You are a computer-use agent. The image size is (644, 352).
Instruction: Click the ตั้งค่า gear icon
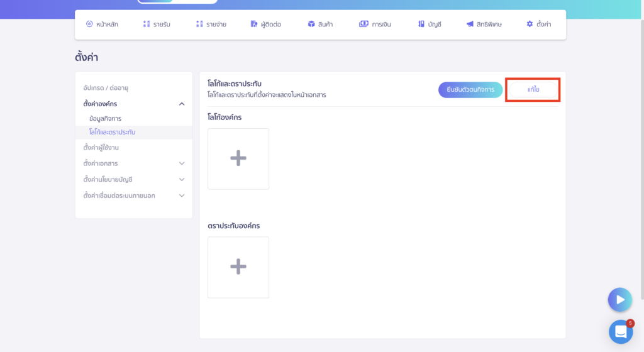530,25
